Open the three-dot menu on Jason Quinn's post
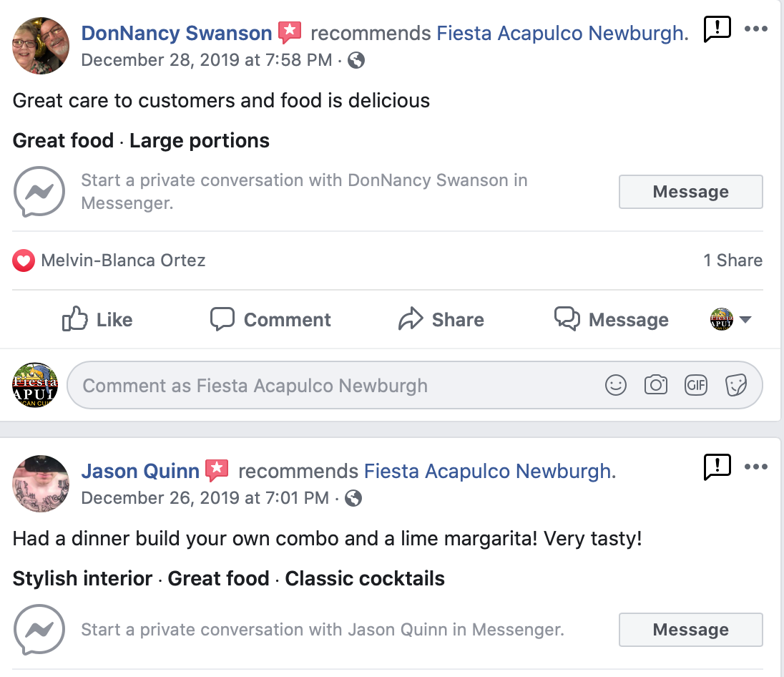Screen dimensions: 784x677 (x=755, y=467)
